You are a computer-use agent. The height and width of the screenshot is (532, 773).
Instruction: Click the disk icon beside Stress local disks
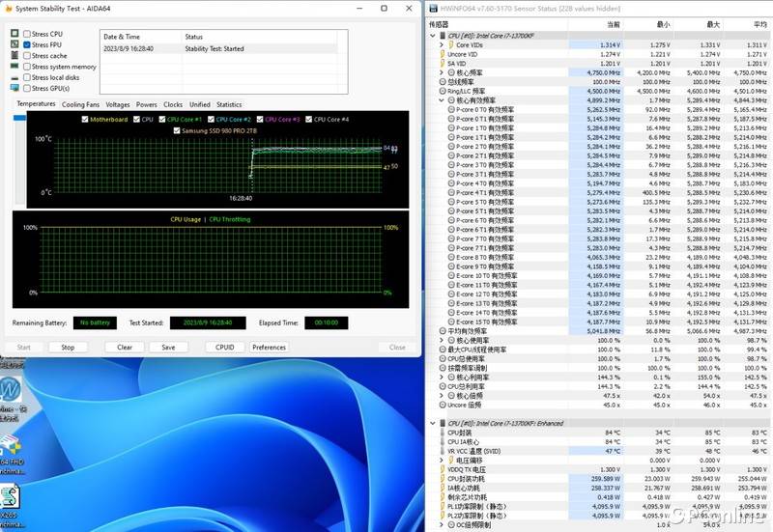(x=14, y=78)
